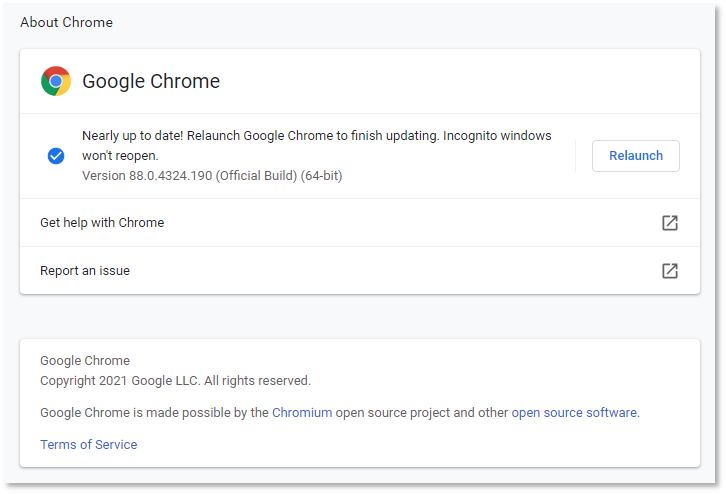The height and width of the screenshot is (494, 726).
Task: Click the Version 88.0.4324.190 text
Action: [x=147, y=176]
